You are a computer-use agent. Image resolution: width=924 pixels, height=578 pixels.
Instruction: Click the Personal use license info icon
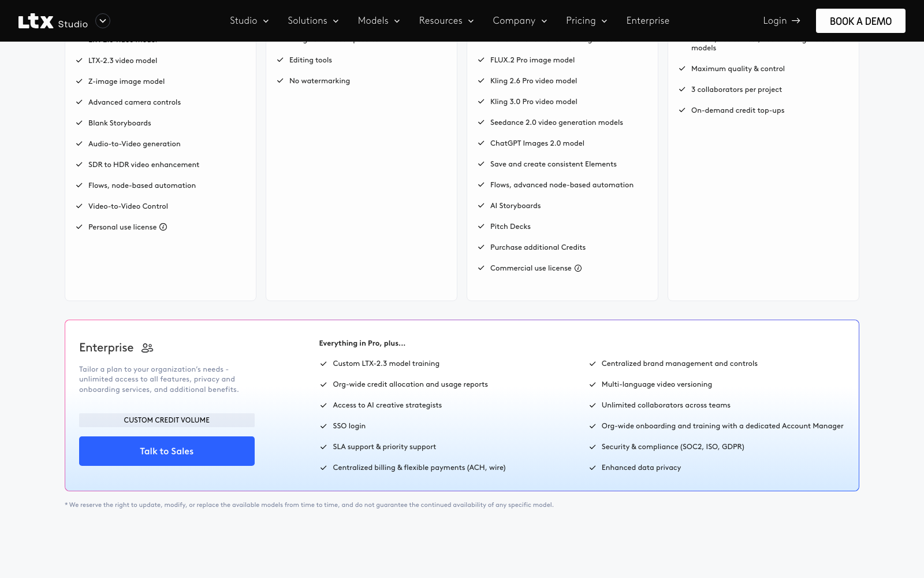point(163,227)
